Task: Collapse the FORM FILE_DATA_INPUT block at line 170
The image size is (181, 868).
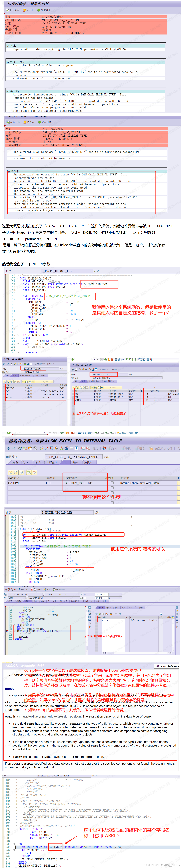Action: pyautogui.click(x=18, y=279)
